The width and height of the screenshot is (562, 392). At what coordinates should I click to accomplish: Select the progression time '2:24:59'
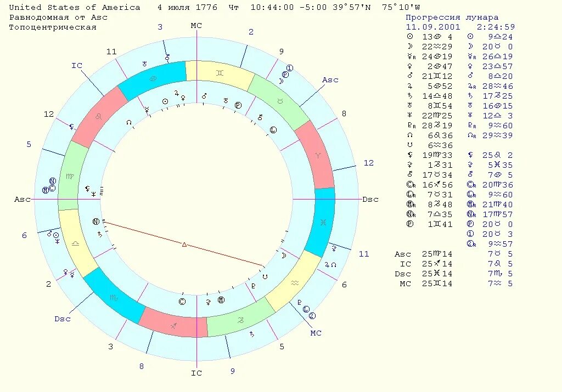coord(496,27)
